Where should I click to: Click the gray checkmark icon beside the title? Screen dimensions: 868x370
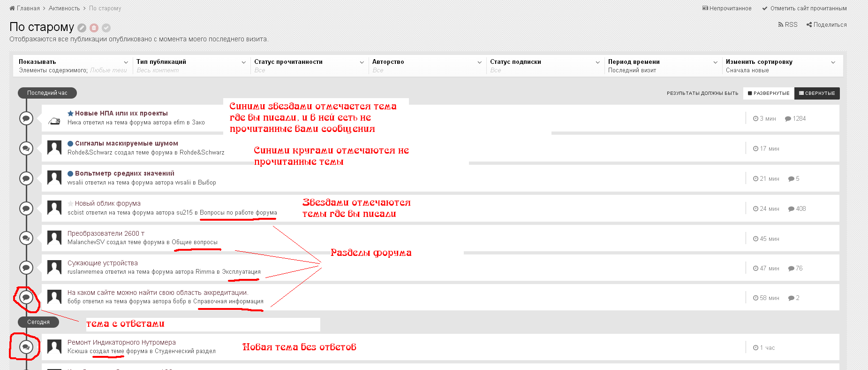pyautogui.click(x=106, y=28)
